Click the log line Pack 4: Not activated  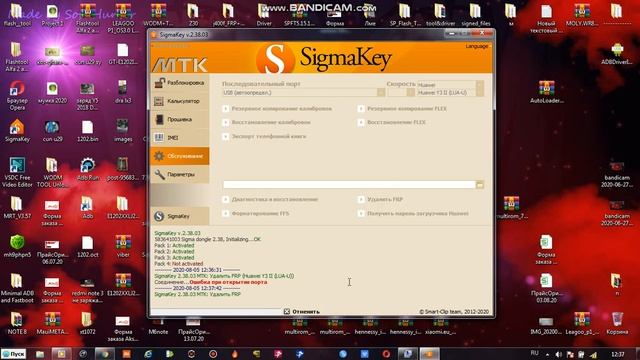click(x=178, y=264)
